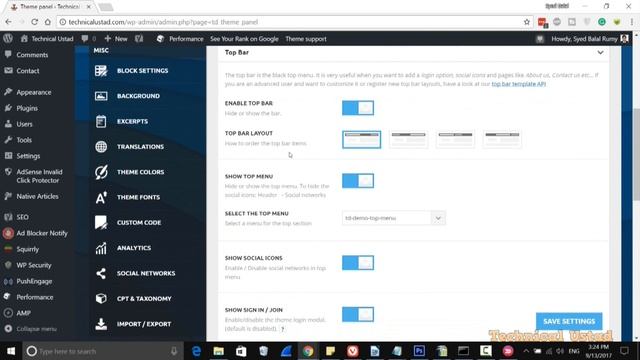Viewport: 640px width, 360px height.
Task: Open the Contact admin menu item
Action: (28, 71)
